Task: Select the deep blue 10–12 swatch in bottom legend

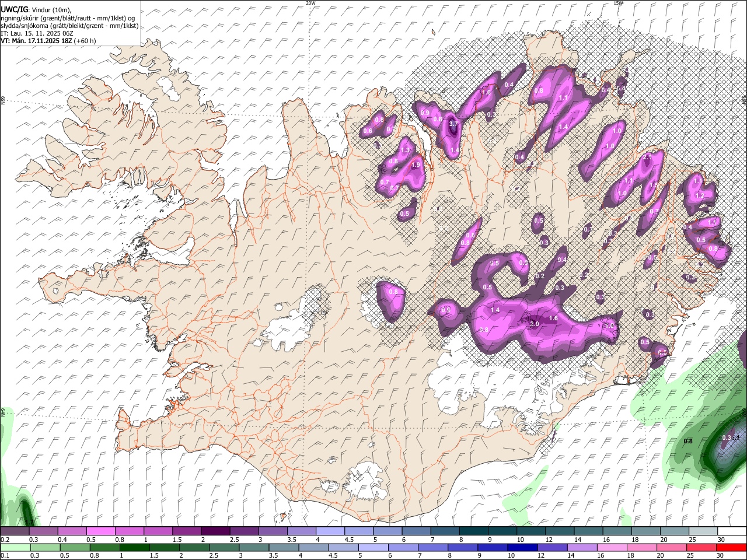Action: [522, 548]
